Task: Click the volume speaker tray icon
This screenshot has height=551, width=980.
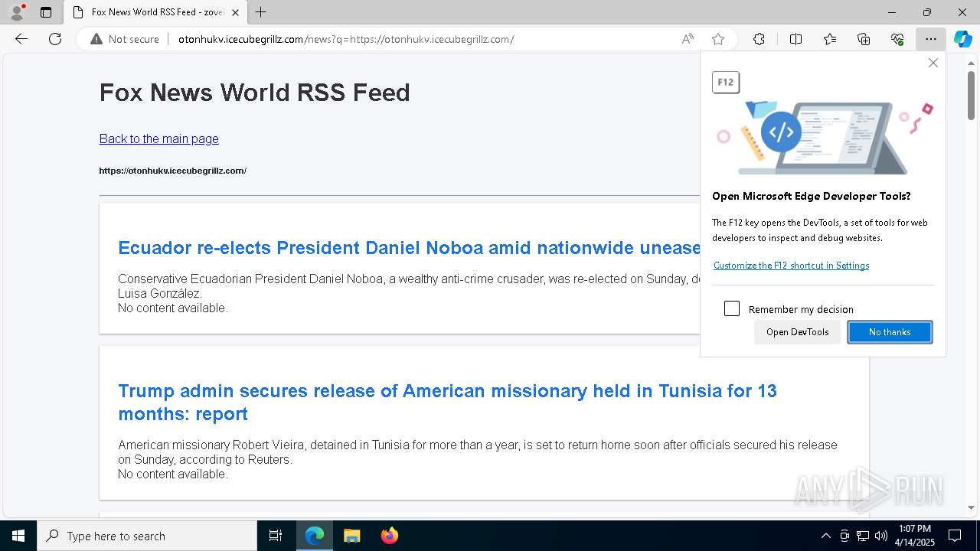Action: tap(880, 536)
